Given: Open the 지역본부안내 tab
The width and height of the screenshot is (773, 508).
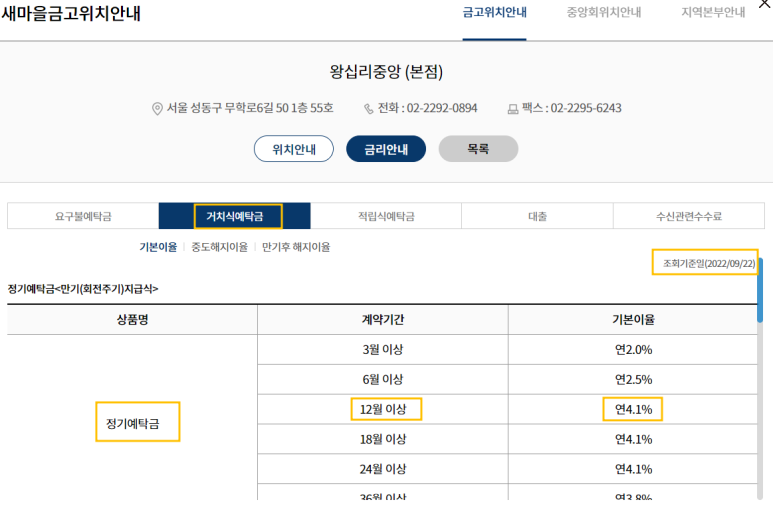Looking at the screenshot, I should click(x=713, y=12).
